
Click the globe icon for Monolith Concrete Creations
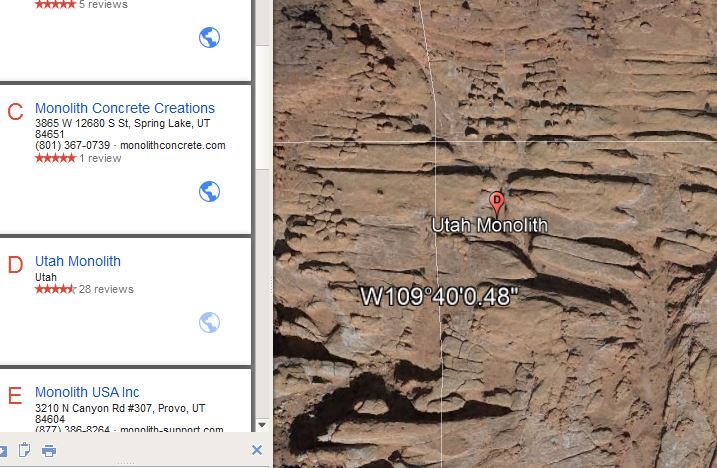(209, 191)
